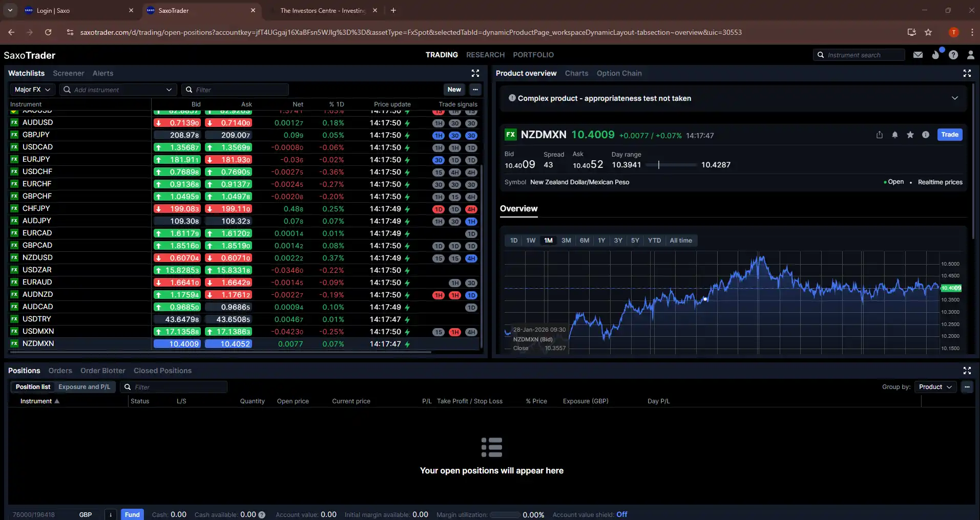Sort by the Instrument column arrow in Positions

57,401
